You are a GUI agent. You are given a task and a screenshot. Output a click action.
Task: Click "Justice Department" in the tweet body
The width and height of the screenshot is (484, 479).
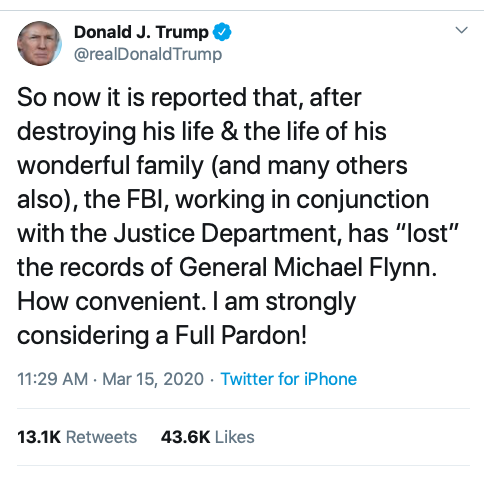click(x=225, y=233)
